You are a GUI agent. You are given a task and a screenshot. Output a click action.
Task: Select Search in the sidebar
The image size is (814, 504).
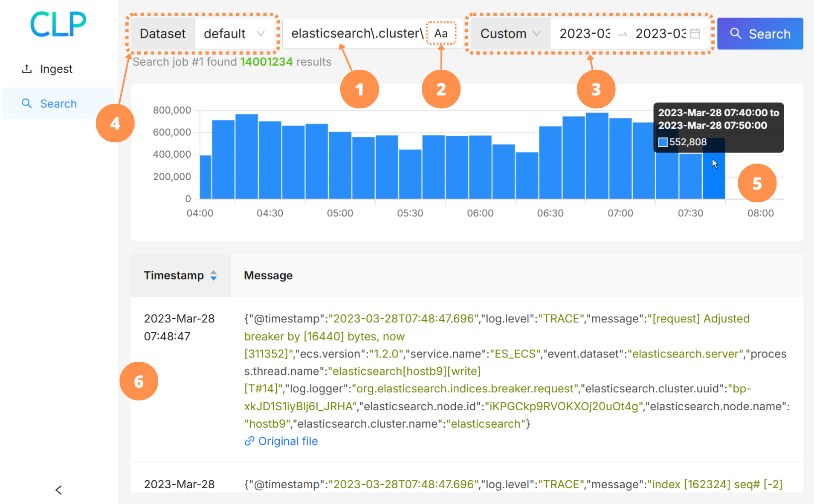(x=58, y=103)
